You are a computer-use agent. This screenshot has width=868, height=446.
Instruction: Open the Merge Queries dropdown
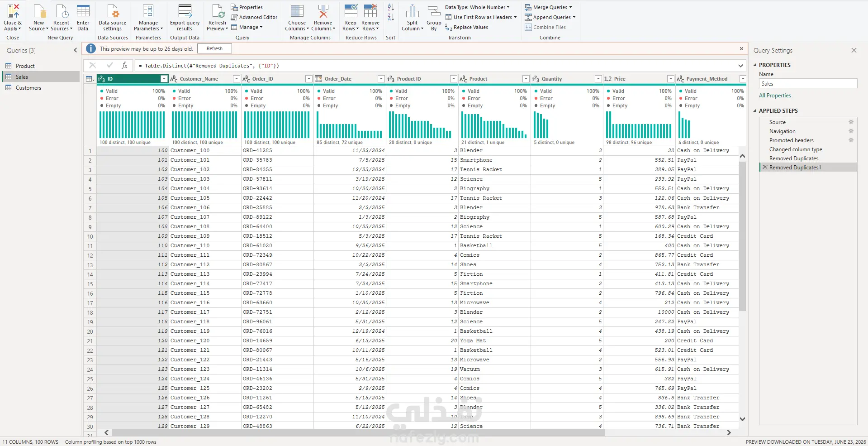click(x=548, y=7)
